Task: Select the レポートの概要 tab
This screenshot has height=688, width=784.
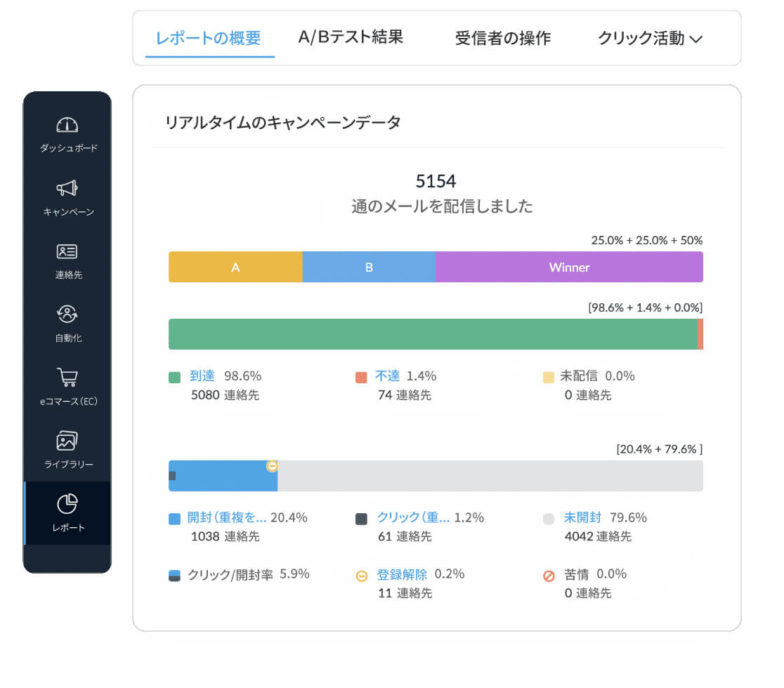Action: 209,39
